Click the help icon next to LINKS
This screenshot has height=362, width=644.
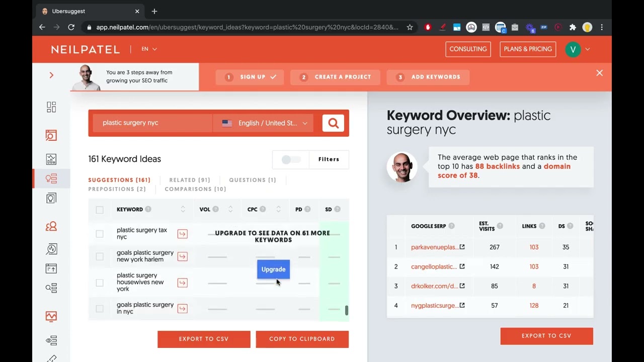tap(542, 226)
